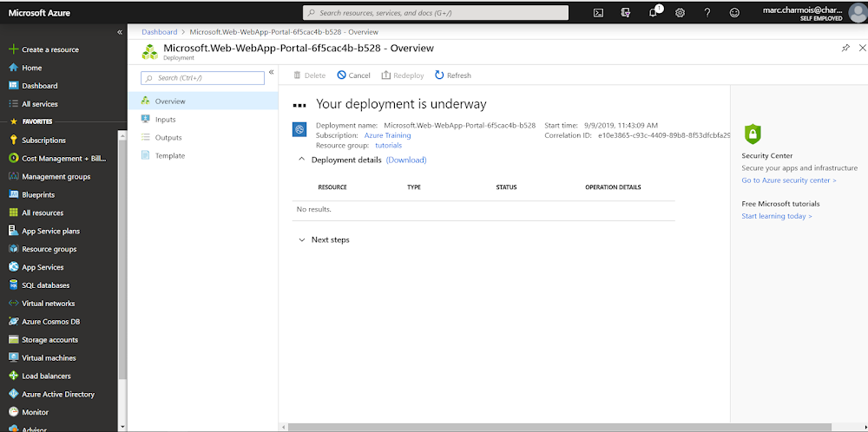868x432 pixels.
Task: Collapse the deployment resource menu
Action: tap(271, 73)
